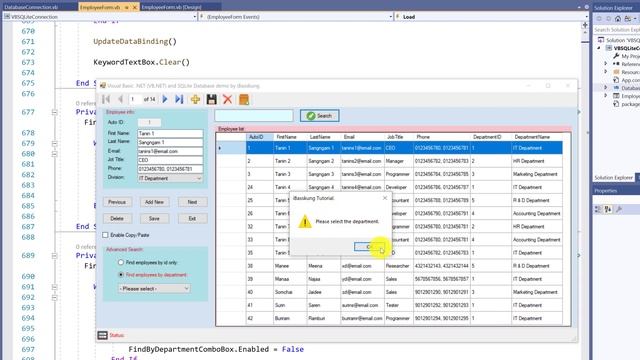
Task: Close the iBasskung Tutorial message box
Action: point(385,198)
